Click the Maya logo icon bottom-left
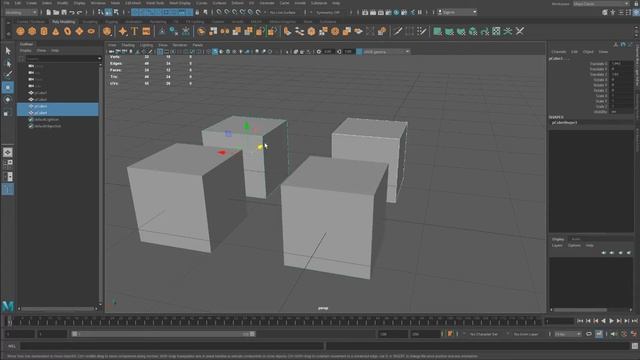 8,306
